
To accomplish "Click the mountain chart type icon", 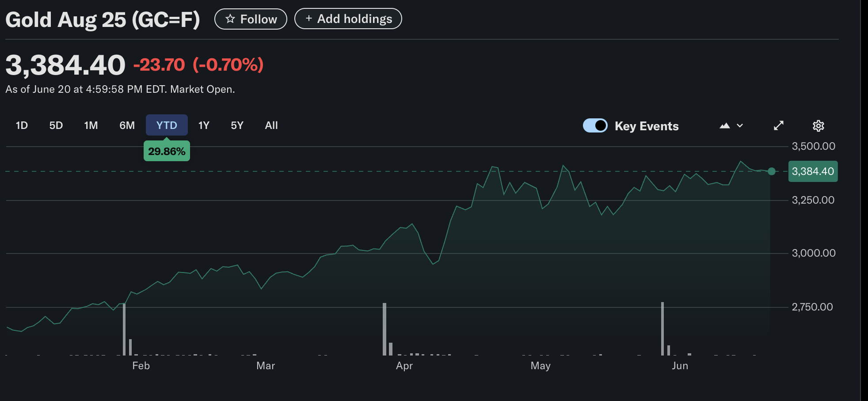I will [x=724, y=126].
